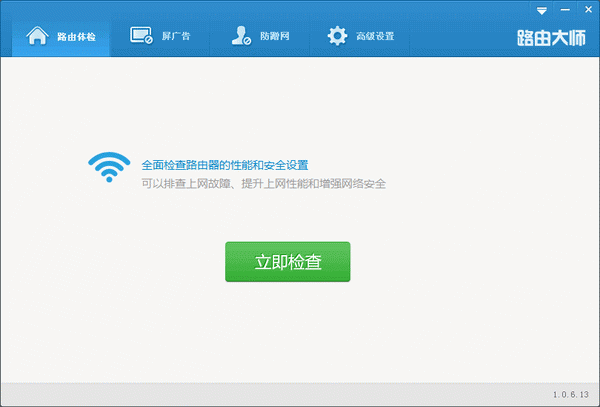Open the 高级设置 tab
600x407 pixels.
[x=360, y=37]
